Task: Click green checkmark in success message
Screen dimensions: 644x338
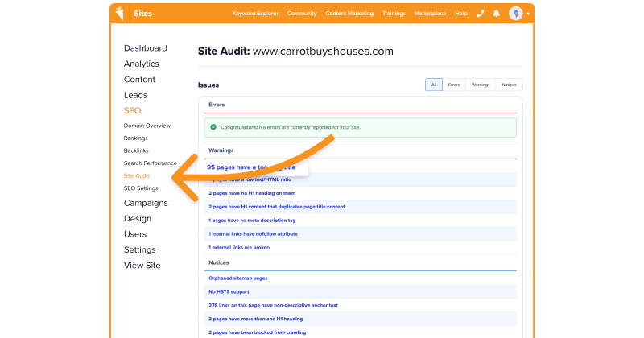Action: point(213,127)
